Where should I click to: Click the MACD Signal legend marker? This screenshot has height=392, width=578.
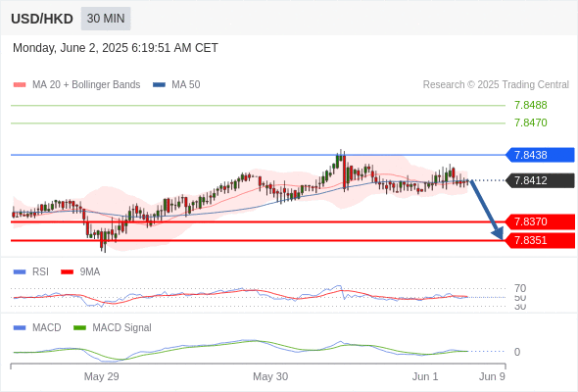(x=79, y=327)
